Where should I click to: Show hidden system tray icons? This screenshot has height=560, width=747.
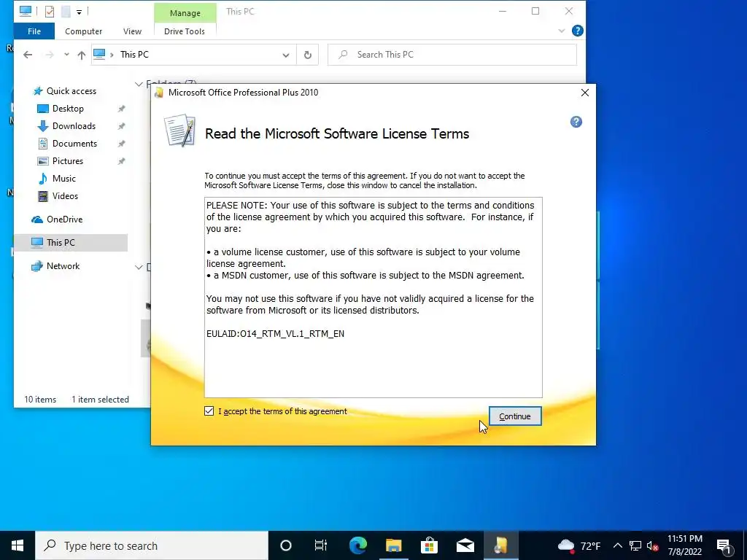pos(617,545)
